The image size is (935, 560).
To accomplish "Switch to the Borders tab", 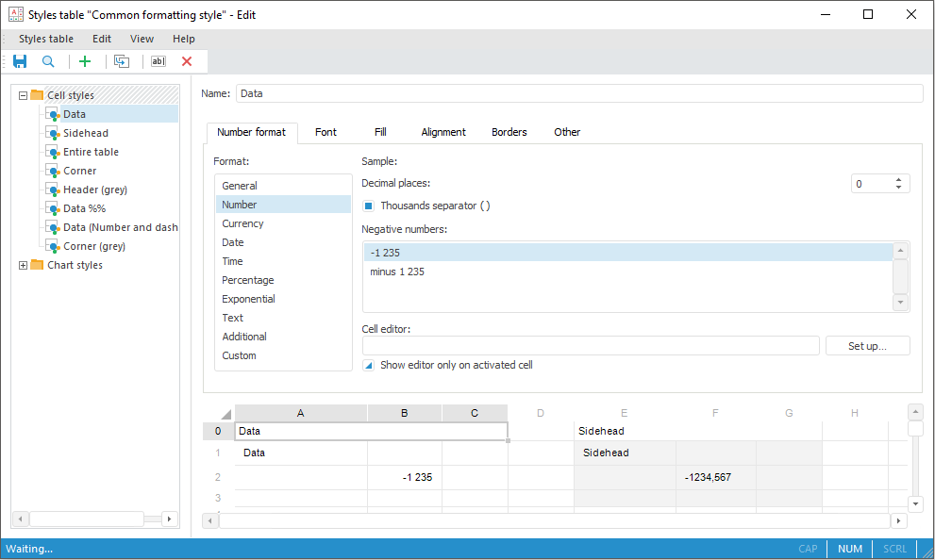I will pyautogui.click(x=509, y=132).
